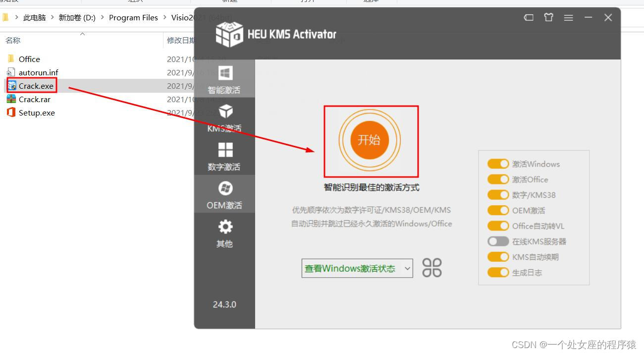The height and width of the screenshot is (354, 644).
Task: Click the 24.3.0 version number in sidebar
Action: point(224,304)
